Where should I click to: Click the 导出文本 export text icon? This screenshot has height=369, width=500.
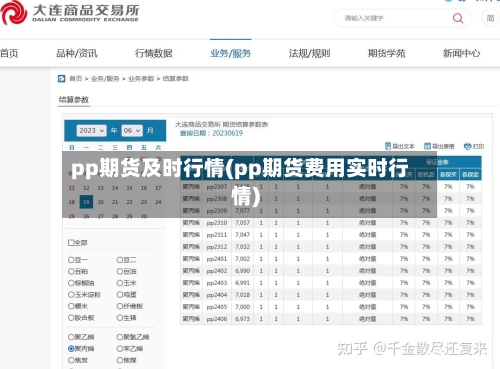[388, 146]
